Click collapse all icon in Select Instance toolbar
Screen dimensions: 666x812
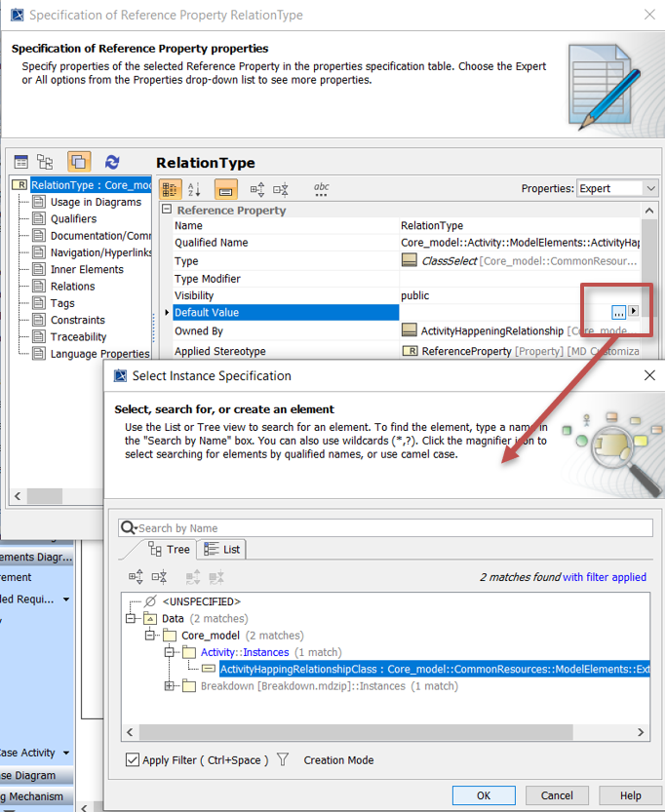coord(159,577)
